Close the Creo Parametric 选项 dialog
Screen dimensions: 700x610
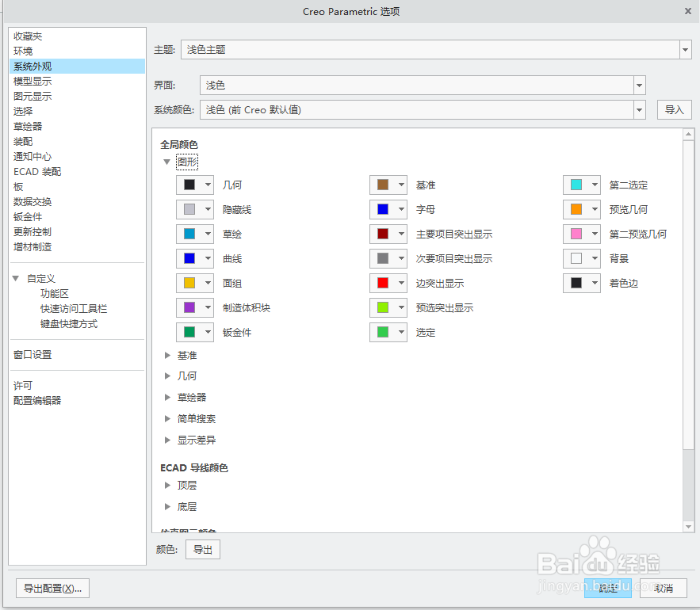[x=688, y=11]
